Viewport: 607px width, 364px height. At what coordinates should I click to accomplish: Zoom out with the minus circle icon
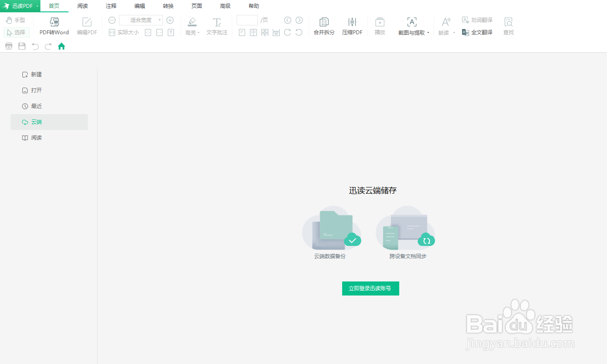point(112,20)
